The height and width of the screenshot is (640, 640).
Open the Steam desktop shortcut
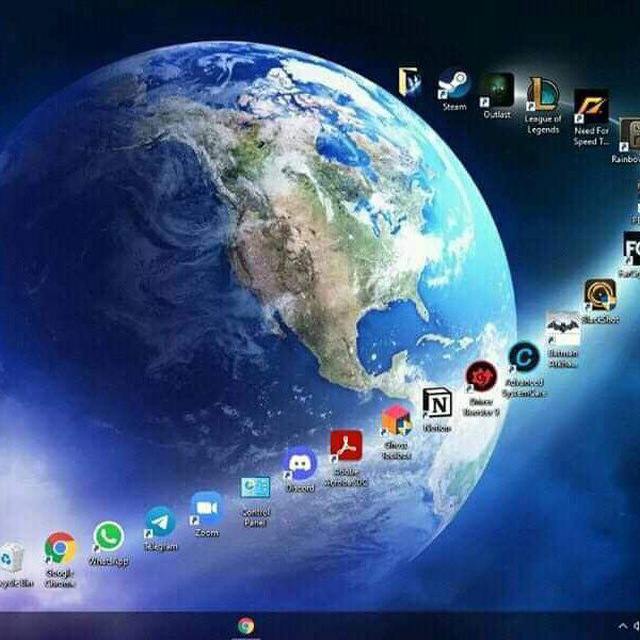coord(454,84)
